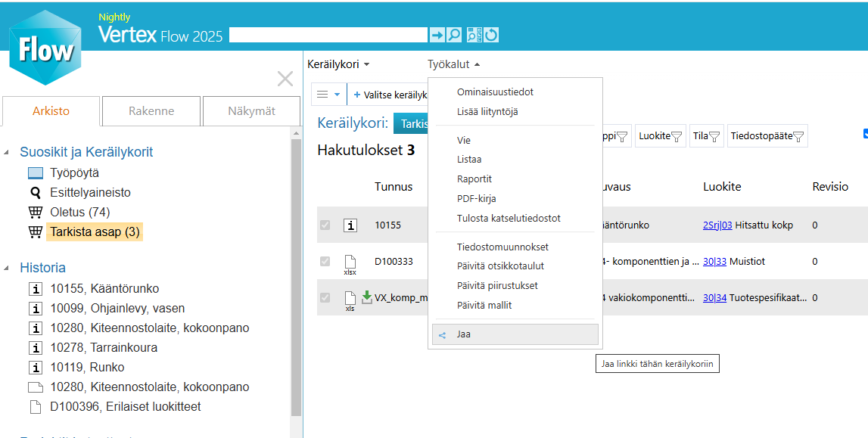Click the info icon of 10155 Kääntörunko history
This screenshot has width=868, height=438.
click(36, 289)
